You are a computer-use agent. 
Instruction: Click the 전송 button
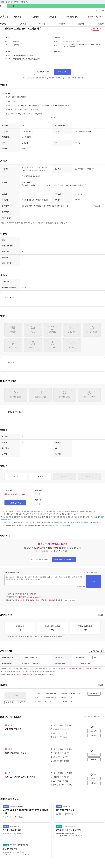pyautogui.click(x=94, y=581)
